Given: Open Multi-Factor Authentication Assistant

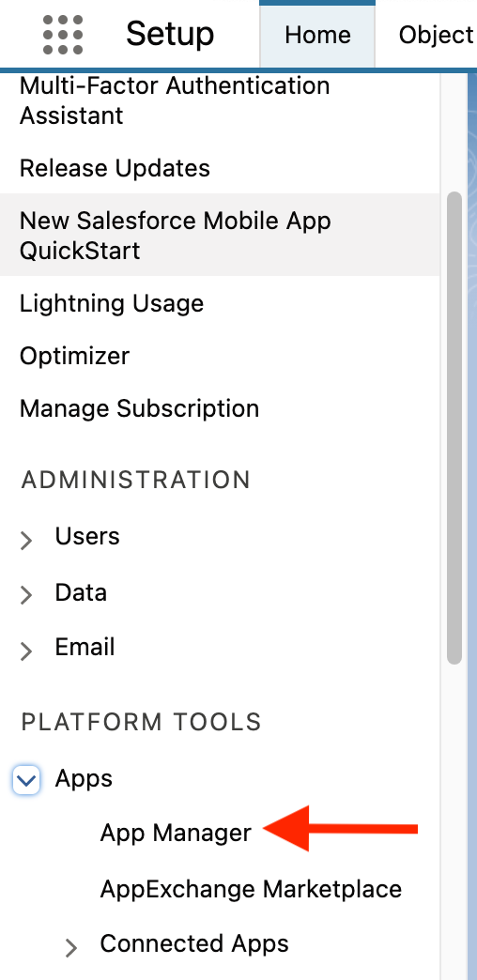Looking at the screenshot, I should coord(175,100).
